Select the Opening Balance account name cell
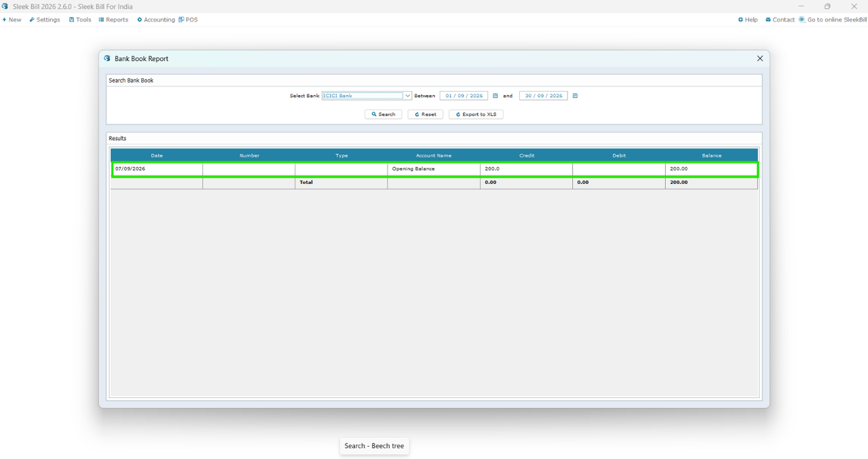This screenshot has width=868, height=459. pos(434,169)
